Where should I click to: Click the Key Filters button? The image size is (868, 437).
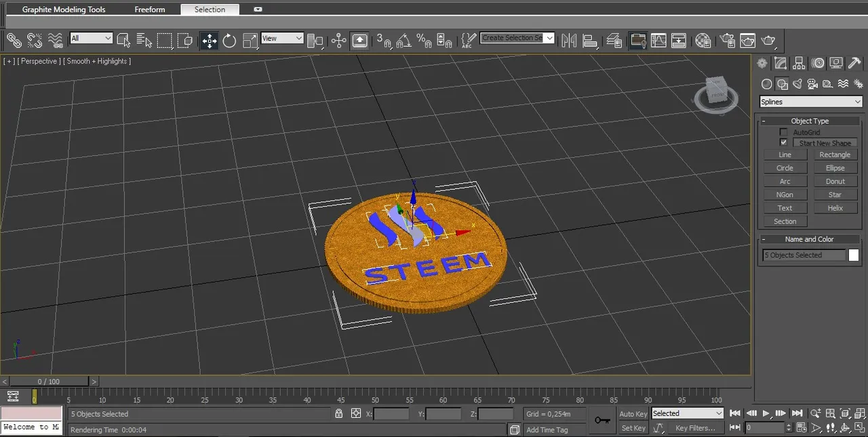coord(695,428)
